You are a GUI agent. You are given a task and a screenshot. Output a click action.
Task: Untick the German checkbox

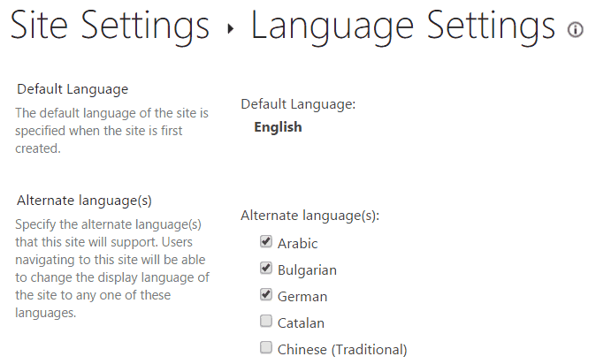pos(265,295)
